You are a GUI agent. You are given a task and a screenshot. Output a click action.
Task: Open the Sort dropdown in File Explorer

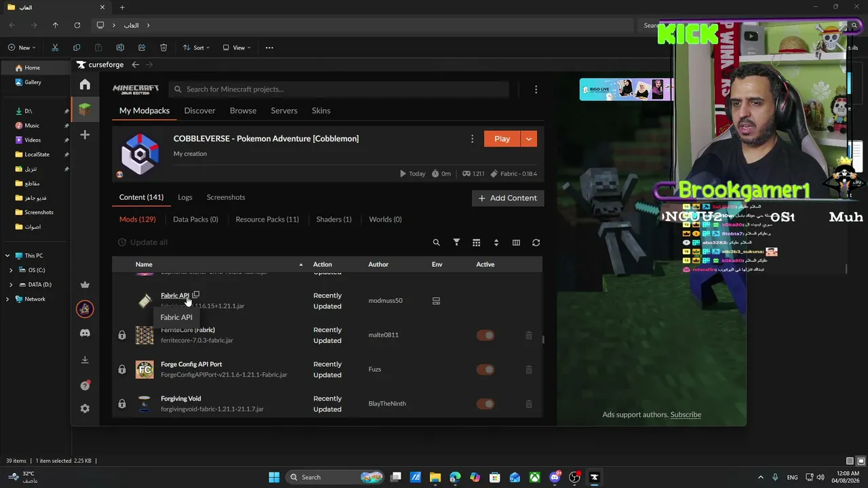point(196,47)
